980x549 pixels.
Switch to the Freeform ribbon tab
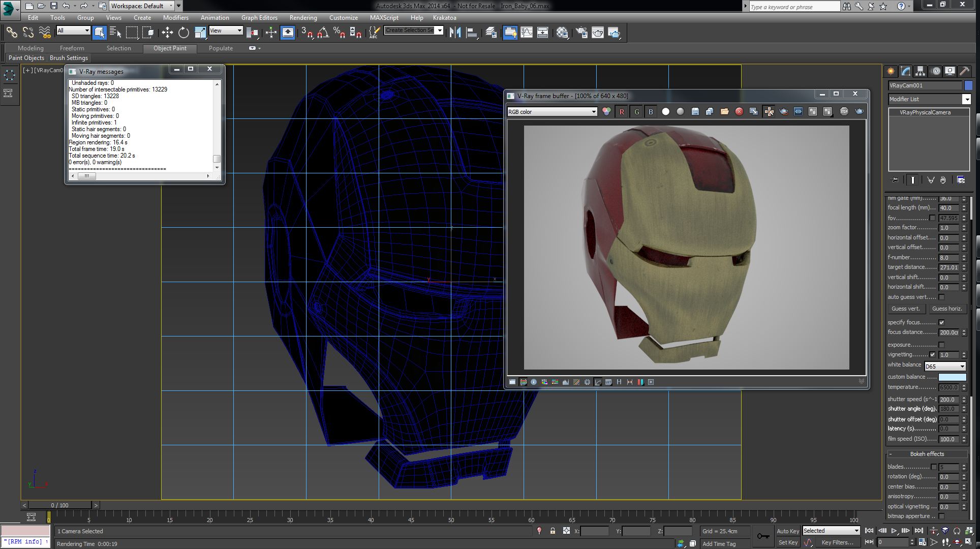coord(72,48)
